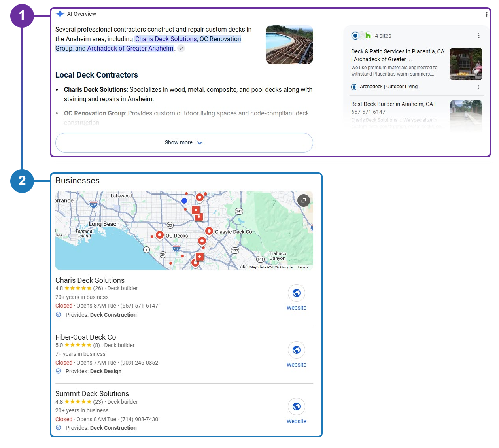Viewport: 499px width, 448px height.
Task: Click the phone number (657) 571-6147
Action: coord(139,306)
